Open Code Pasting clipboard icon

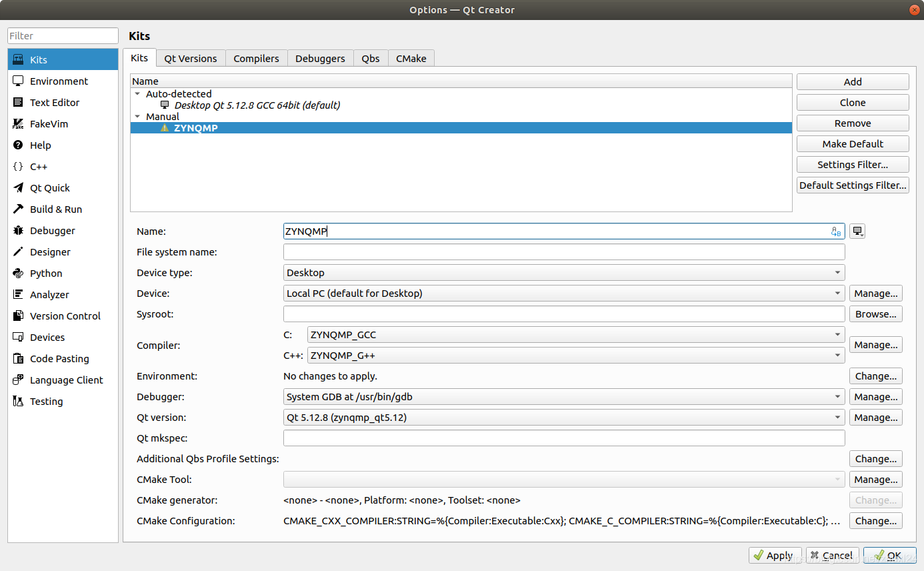click(19, 358)
